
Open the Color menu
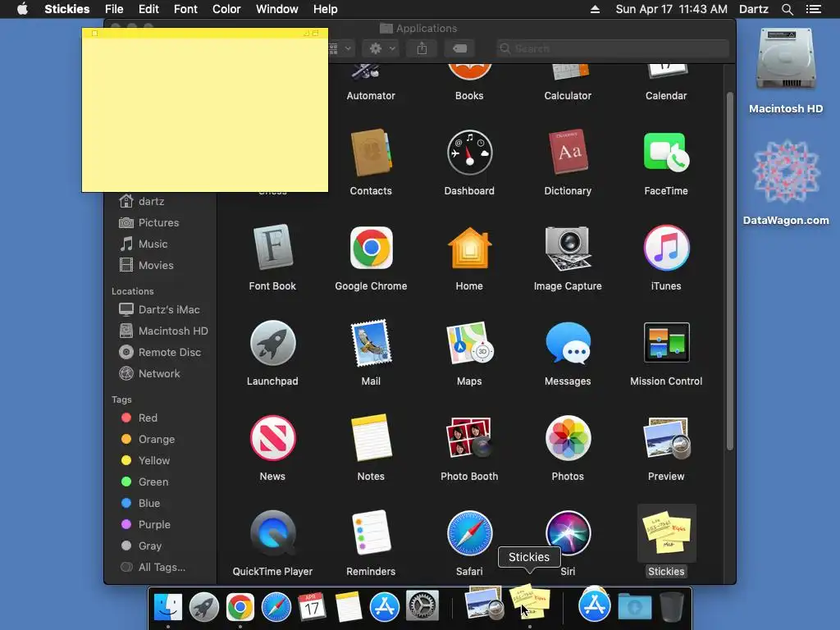[x=226, y=9]
